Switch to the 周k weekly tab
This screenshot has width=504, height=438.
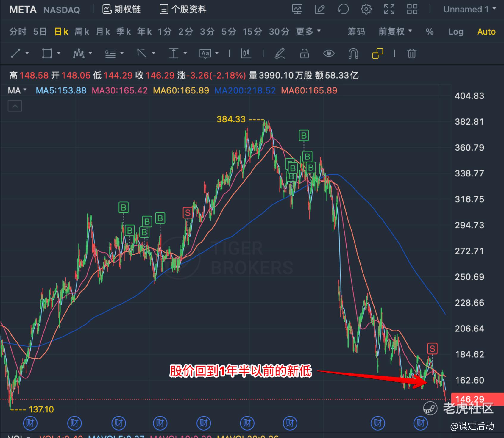coord(82,32)
